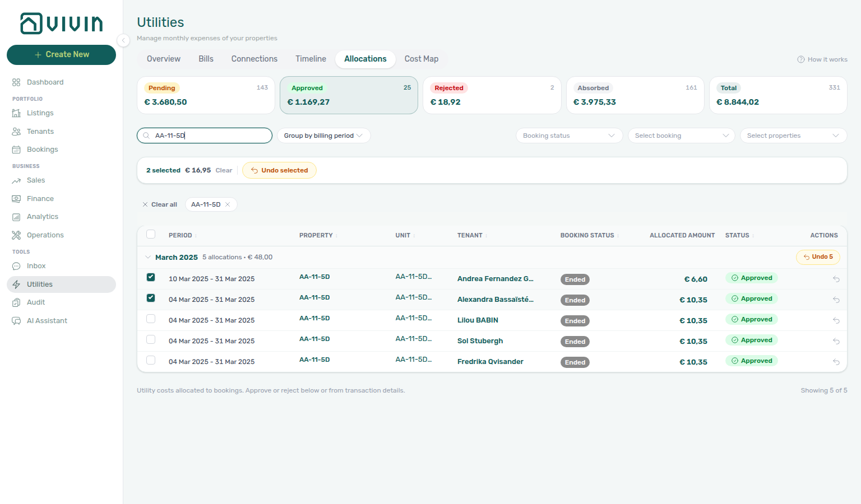Switch to the Cost Map tab

pyautogui.click(x=422, y=59)
